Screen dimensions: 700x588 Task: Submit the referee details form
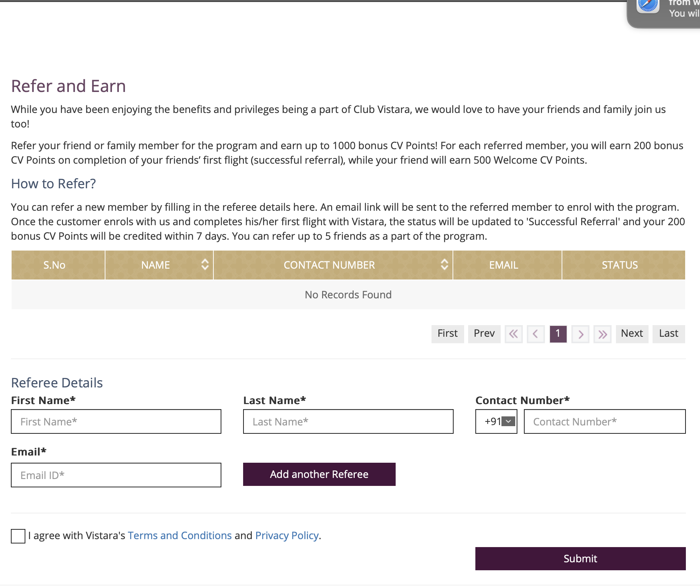pos(580,559)
